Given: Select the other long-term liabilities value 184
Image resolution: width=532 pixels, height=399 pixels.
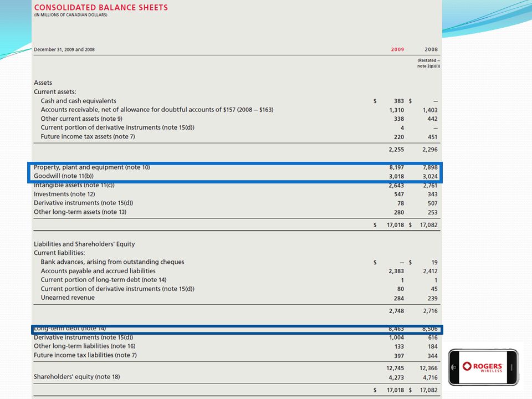Looking at the screenshot, I should pyautogui.click(x=433, y=347).
